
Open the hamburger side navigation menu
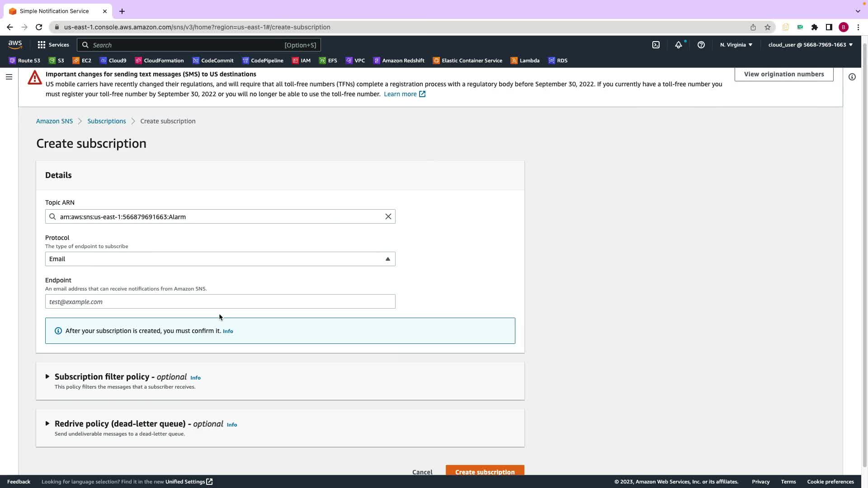[x=9, y=77]
